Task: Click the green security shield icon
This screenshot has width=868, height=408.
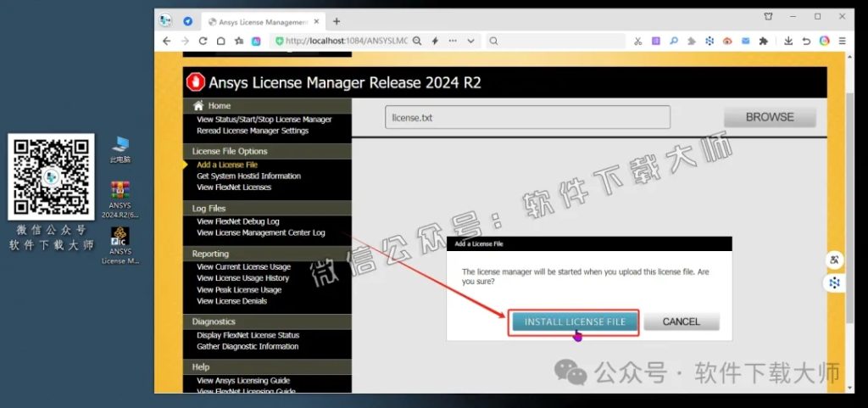Action: tap(280, 41)
